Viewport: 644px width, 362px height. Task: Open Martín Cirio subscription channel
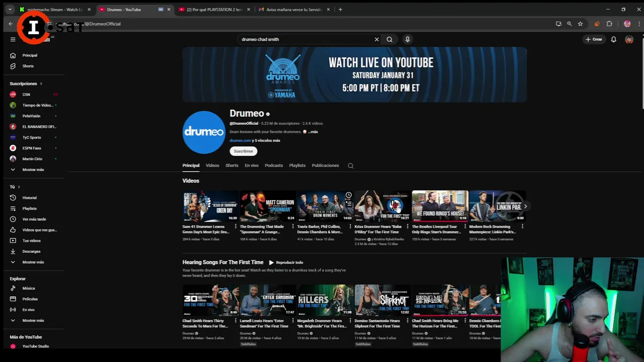pos(33,159)
